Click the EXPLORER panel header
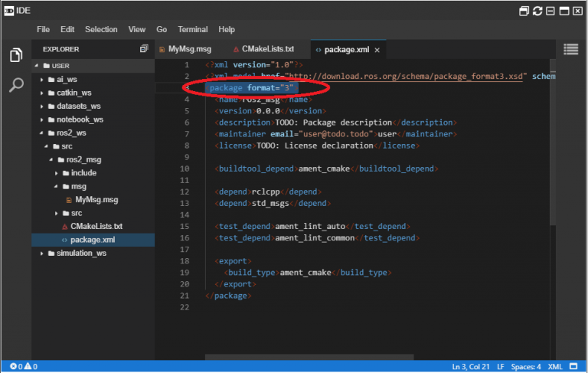This screenshot has width=588, height=373. click(60, 49)
